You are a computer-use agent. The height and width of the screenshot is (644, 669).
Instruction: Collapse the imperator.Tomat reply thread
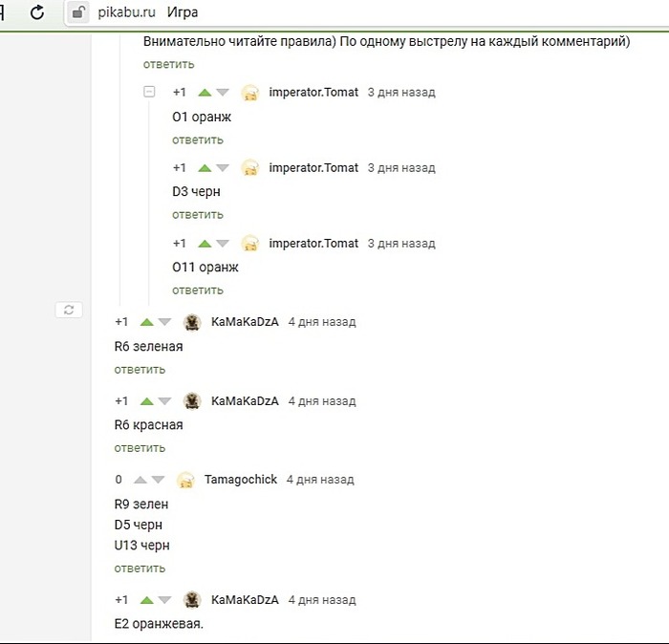point(149,92)
